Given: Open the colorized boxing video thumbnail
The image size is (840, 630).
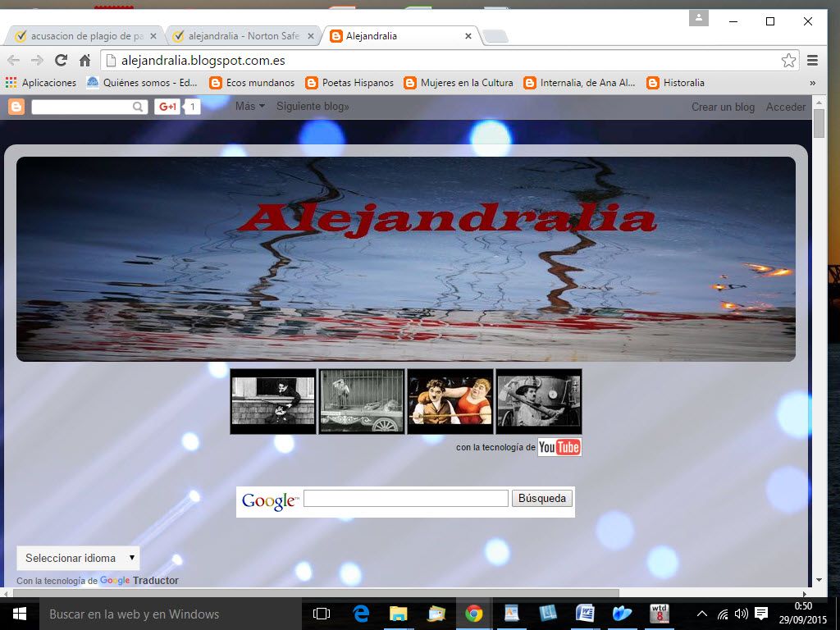Looking at the screenshot, I should [450, 401].
